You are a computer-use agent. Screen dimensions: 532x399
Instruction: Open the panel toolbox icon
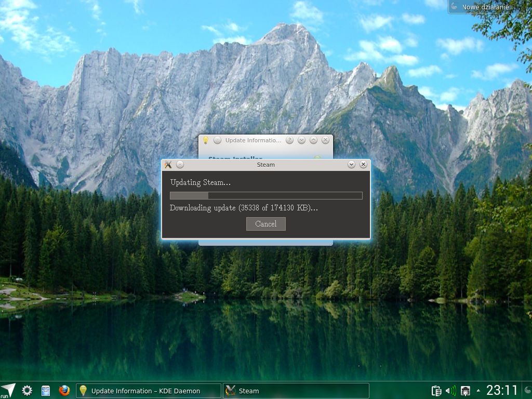528,391
